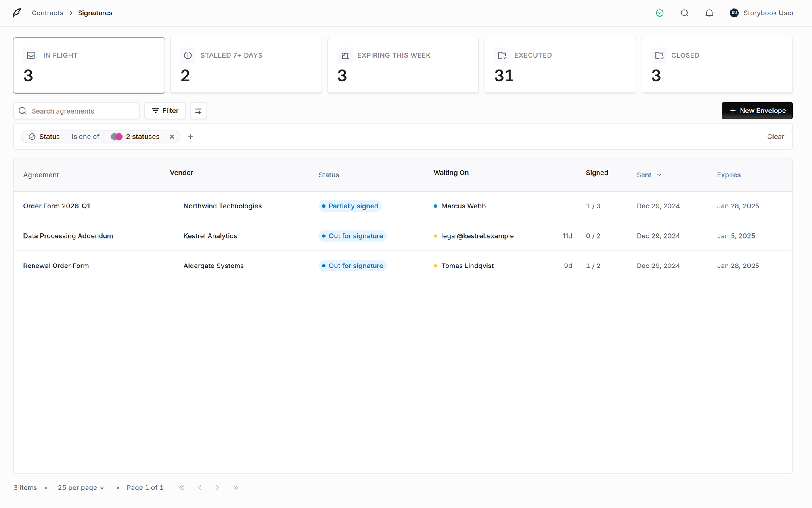812x508 pixels.
Task: Click the SU user avatar
Action: pyautogui.click(x=734, y=13)
